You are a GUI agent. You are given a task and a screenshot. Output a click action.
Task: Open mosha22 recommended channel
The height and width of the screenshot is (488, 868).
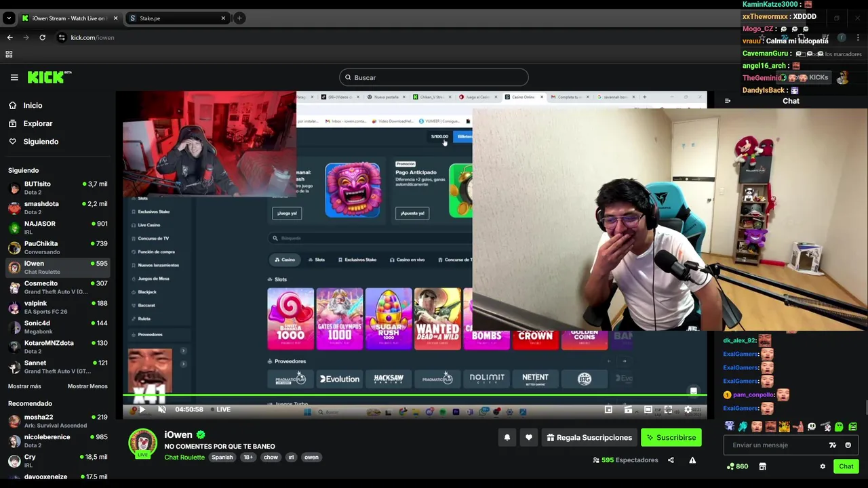point(58,421)
